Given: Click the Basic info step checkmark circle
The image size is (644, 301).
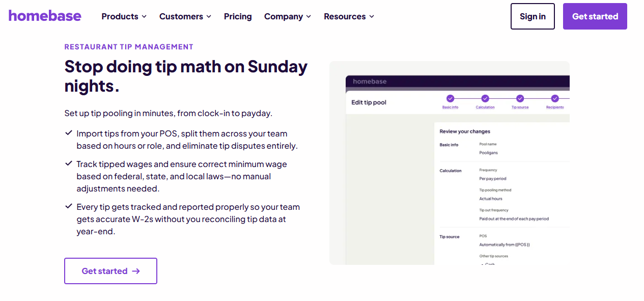Looking at the screenshot, I should 450,98.
